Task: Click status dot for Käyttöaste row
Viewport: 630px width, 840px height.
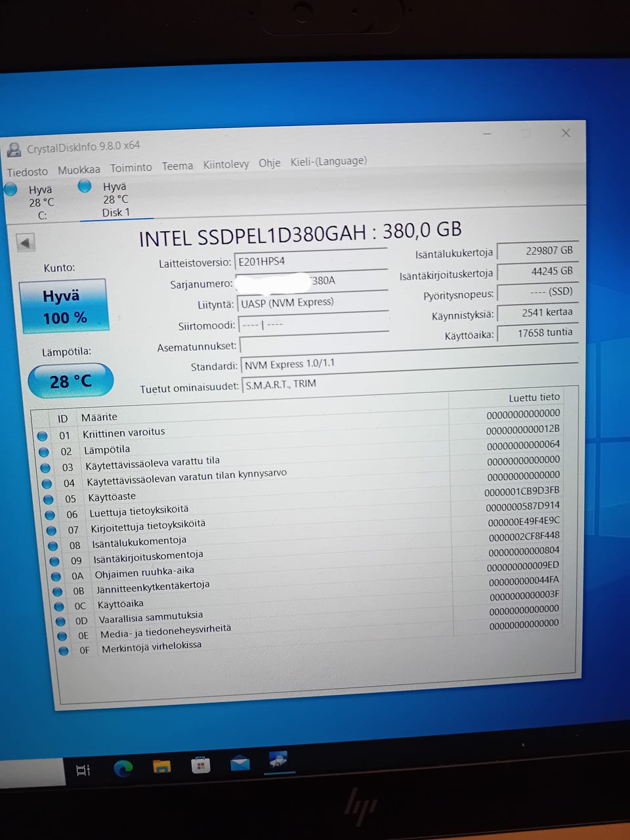Action: 49,499
